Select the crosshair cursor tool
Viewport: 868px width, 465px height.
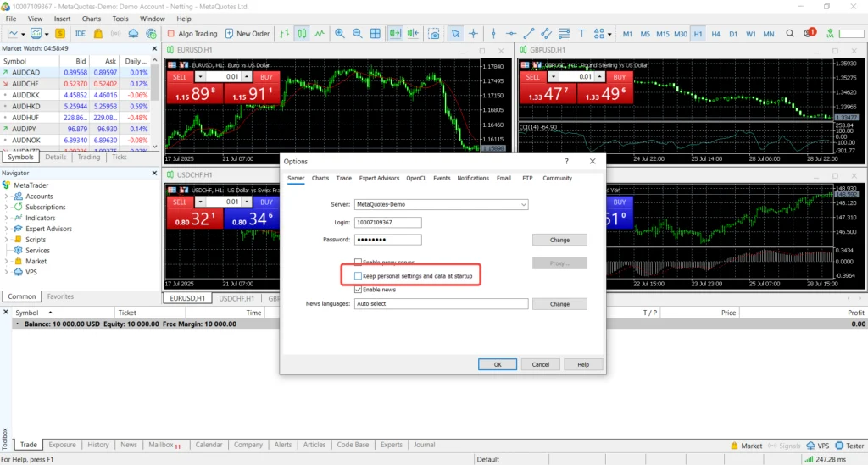pos(473,34)
